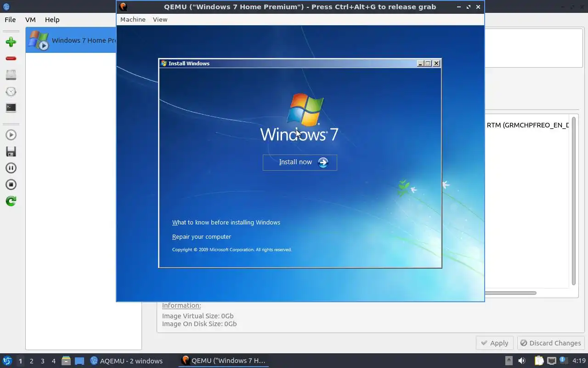The height and width of the screenshot is (368, 588).
Task: Open the clipboard manager tray icon
Action: coord(539,361)
